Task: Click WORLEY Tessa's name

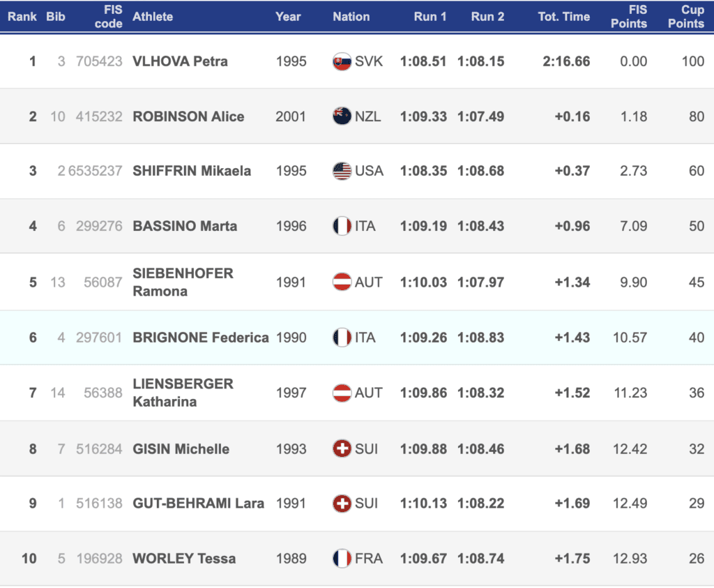Action: click(184, 559)
